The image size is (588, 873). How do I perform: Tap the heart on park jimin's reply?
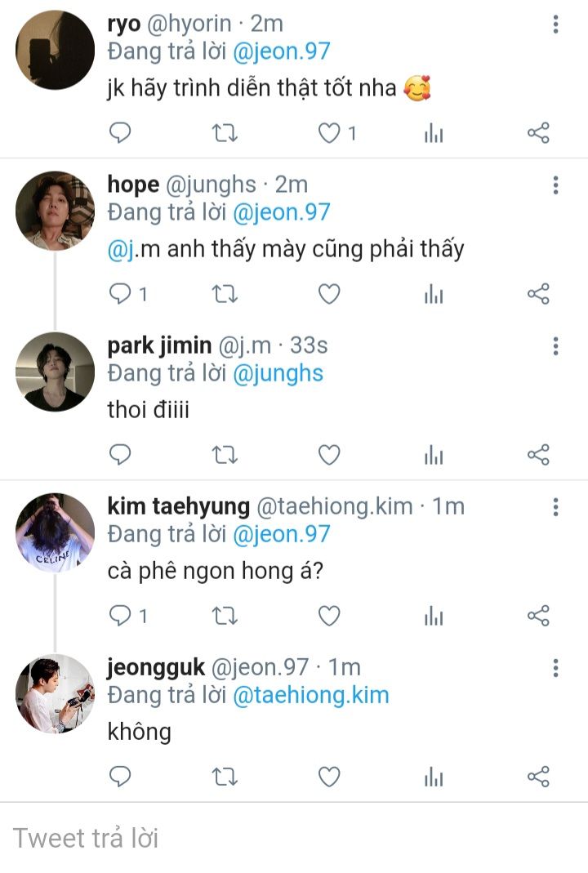click(328, 455)
